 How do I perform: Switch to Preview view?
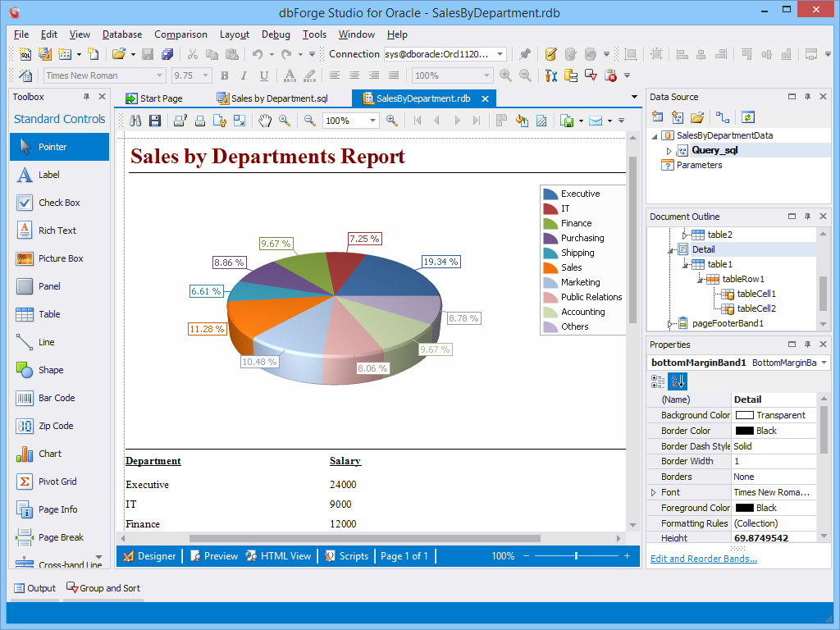(214, 556)
